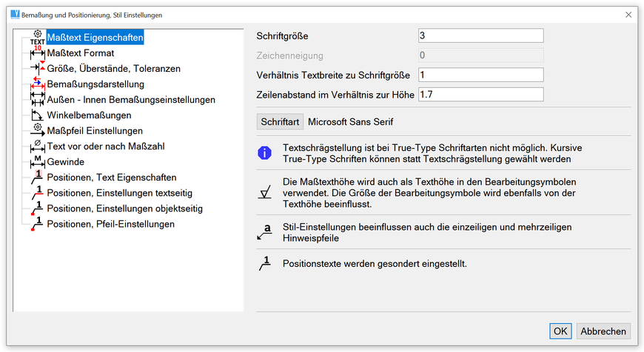Screen dimensions: 644x352
Task: Open Positionen, Pfeil-Einstellungen entry
Action: point(110,224)
